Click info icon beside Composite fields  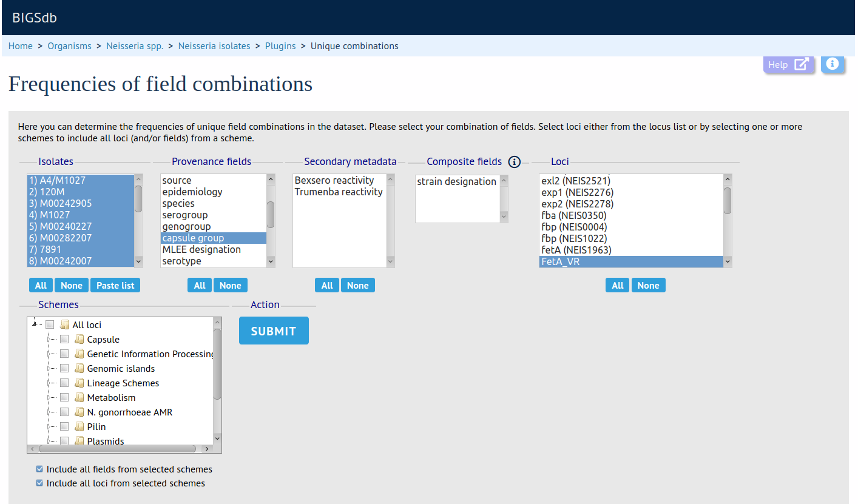(x=515, y=162)
